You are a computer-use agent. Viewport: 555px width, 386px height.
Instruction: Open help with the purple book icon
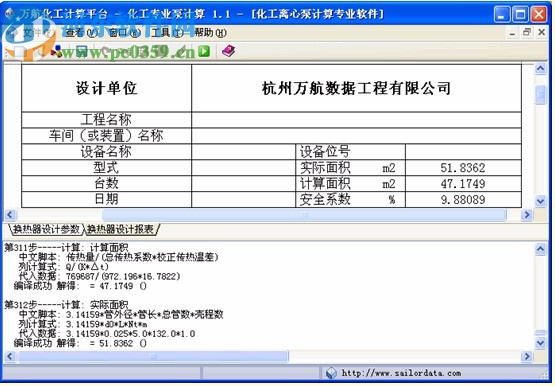point(229,51)
